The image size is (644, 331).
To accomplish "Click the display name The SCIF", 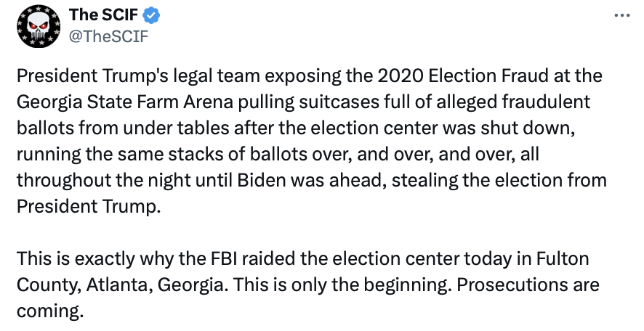I will pos(94,16).
